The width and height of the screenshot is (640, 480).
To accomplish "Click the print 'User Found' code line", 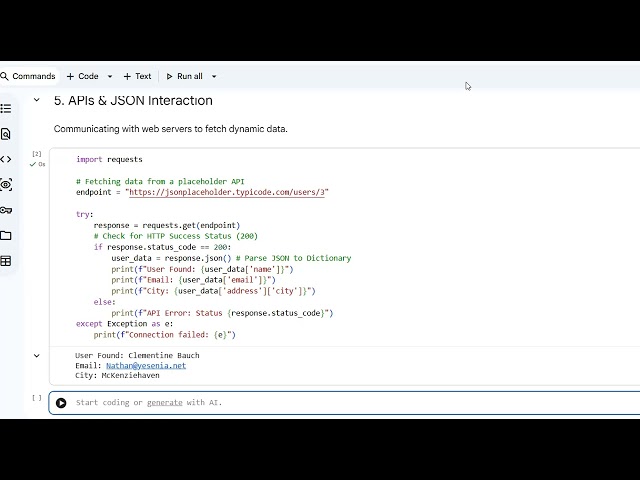I will click(x=202, y=269).
